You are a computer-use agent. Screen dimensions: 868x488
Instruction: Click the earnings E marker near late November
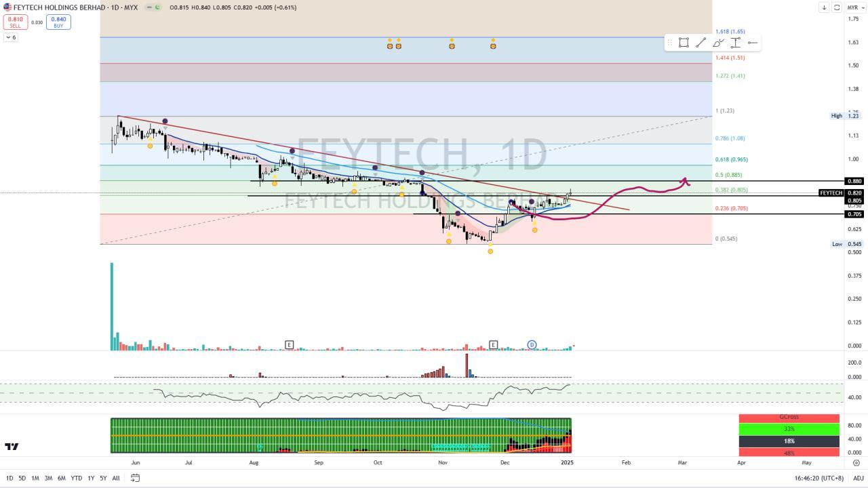click(494, 344)
